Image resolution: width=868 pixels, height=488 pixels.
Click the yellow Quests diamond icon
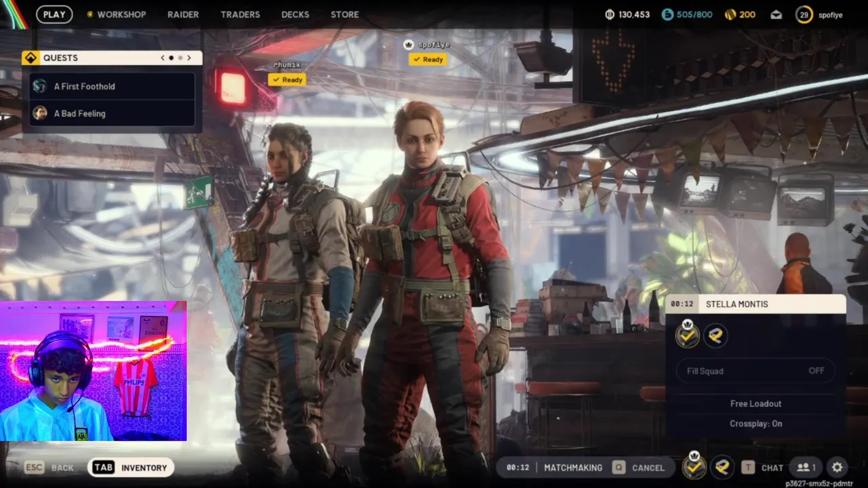pyautogui.click(x=31, y=58)
